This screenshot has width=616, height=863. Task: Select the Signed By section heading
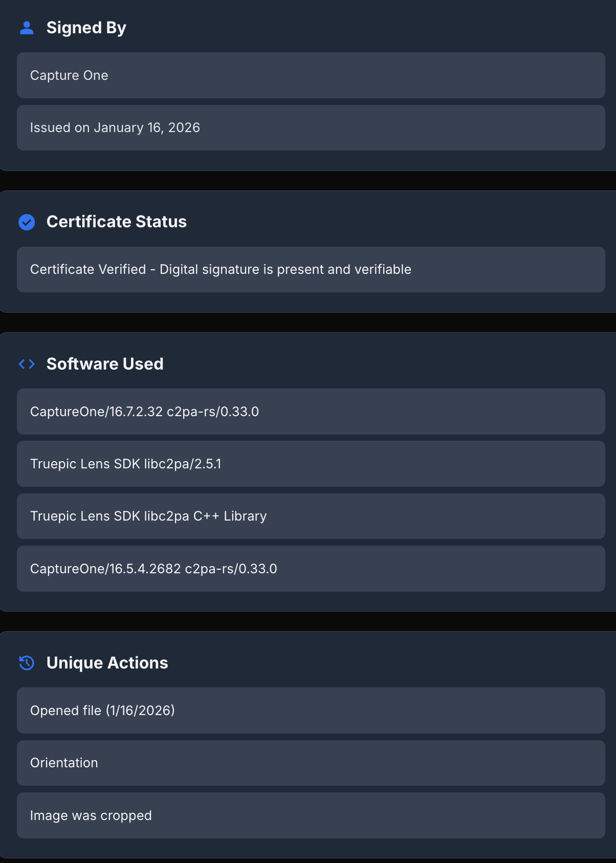[x=86, y=28]
